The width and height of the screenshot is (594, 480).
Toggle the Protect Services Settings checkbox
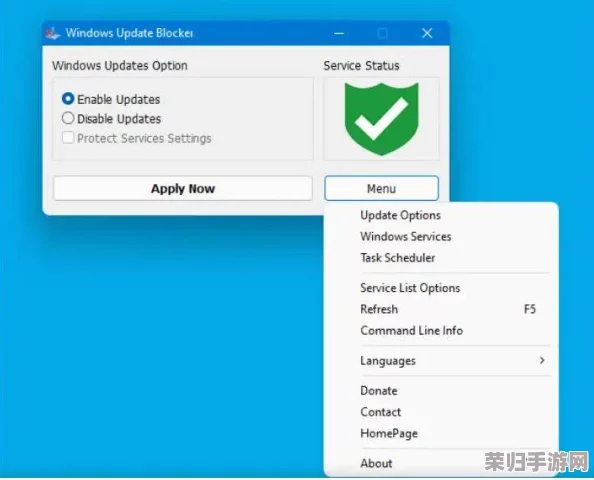[x=68, y=138]
